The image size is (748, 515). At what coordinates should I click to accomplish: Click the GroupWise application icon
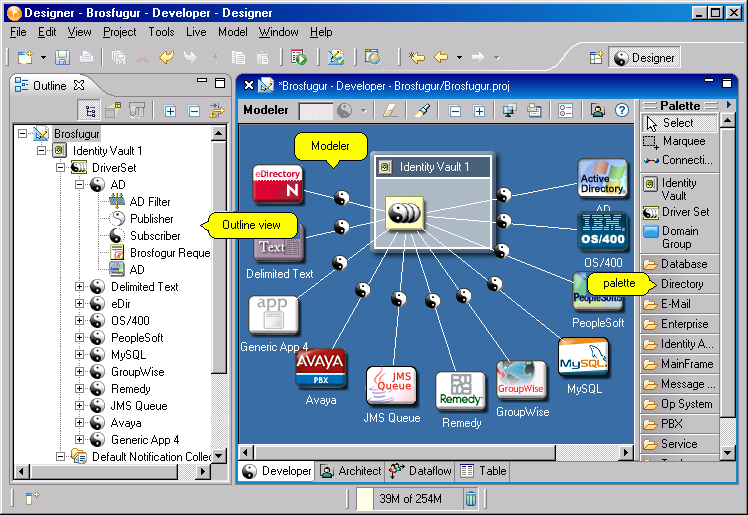[x=521, y=380]
